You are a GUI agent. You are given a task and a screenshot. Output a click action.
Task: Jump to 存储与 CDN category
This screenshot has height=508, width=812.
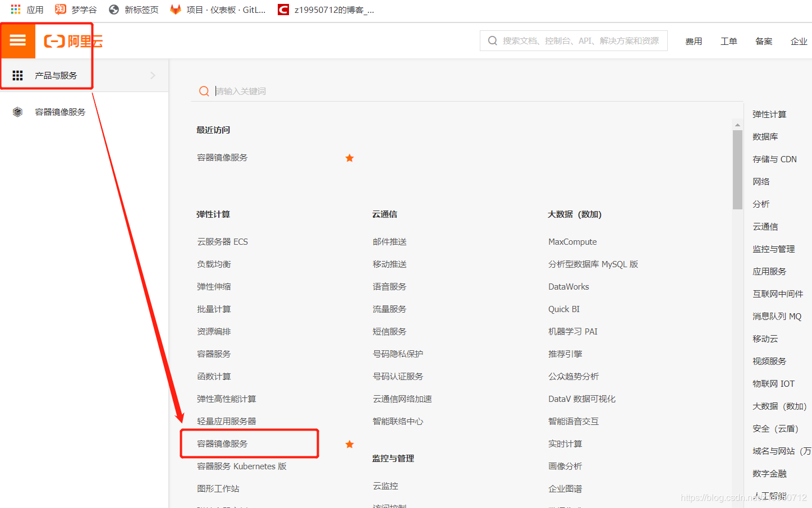point(774,159)
